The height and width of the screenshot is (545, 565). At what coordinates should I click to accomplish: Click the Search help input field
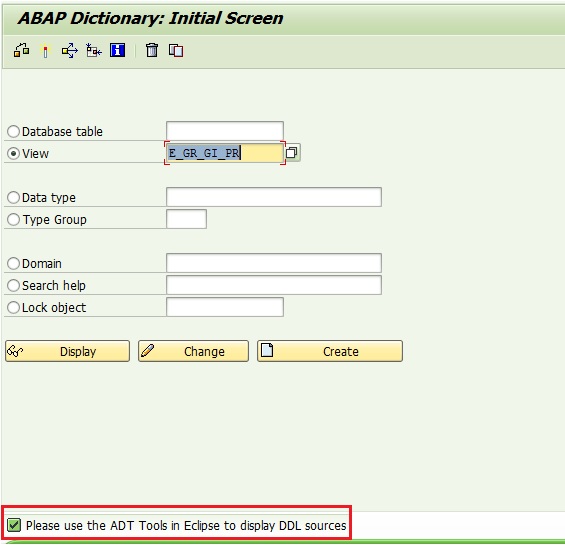(274, 285)
